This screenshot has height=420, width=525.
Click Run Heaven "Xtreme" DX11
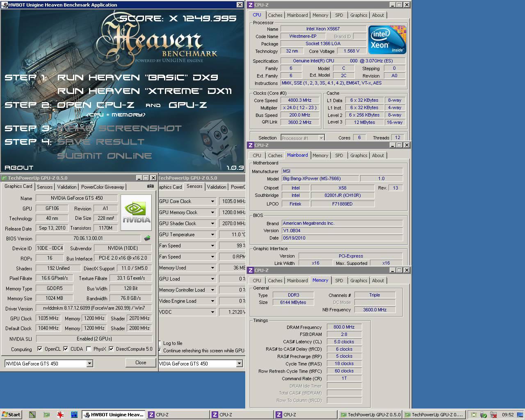145,91
